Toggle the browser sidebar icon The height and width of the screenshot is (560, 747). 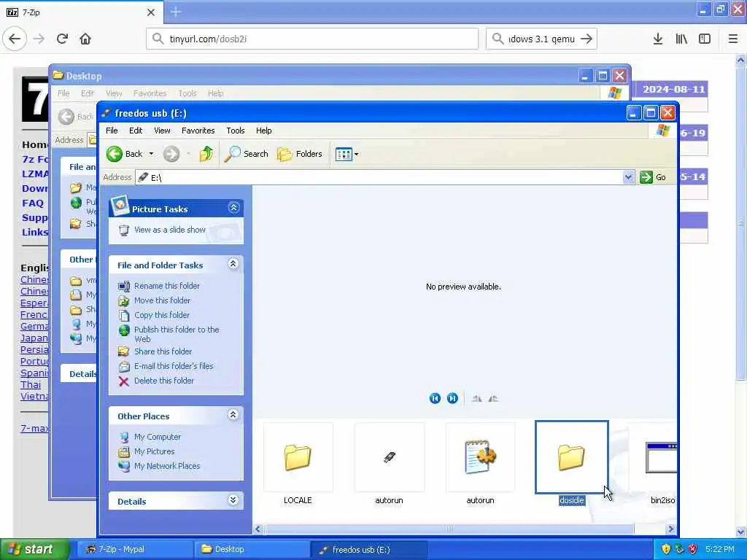(x=705, y=39)
